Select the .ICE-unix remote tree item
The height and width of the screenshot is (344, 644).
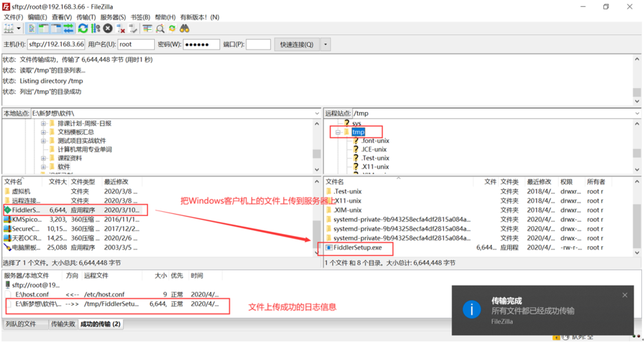click(374, 149)
